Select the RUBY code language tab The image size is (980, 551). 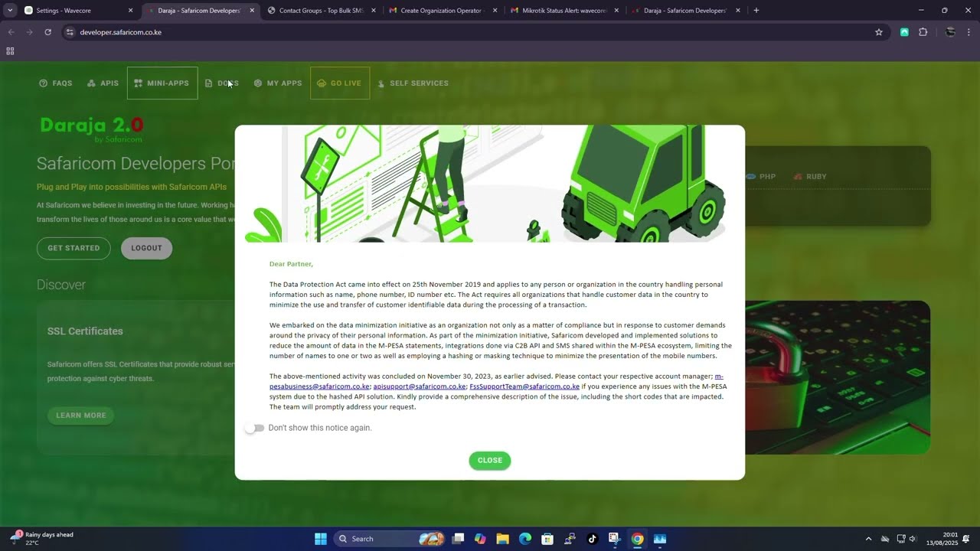click(x=810, y=177)
